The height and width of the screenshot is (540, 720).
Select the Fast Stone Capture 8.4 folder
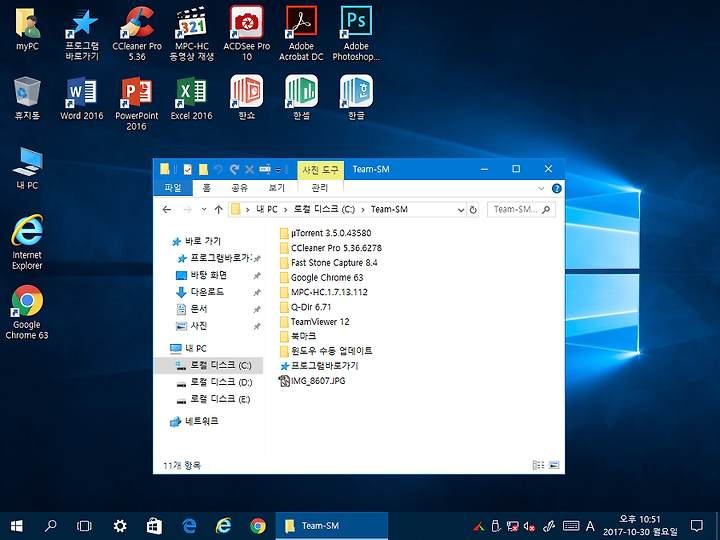(x=328, y=263)
